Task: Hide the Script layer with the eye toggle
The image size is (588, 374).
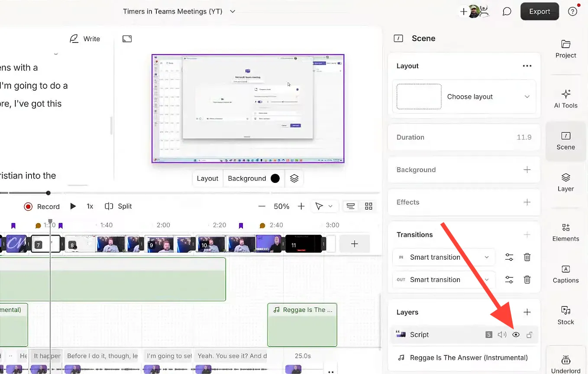Action: tap(516, 335)
